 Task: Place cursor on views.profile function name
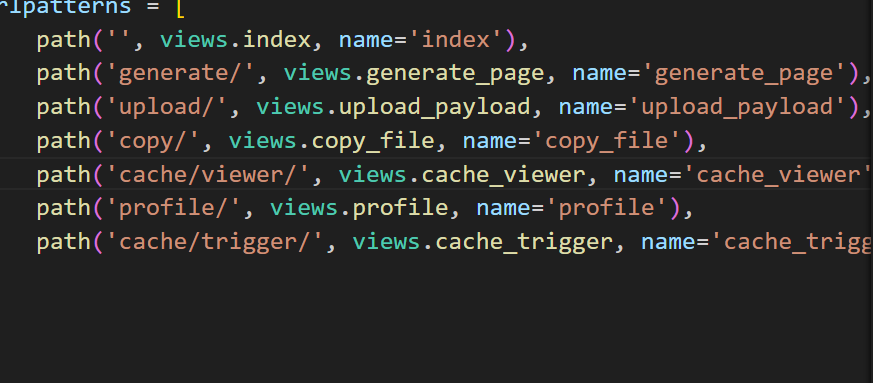pyautogui.click(x=359, y=208)
